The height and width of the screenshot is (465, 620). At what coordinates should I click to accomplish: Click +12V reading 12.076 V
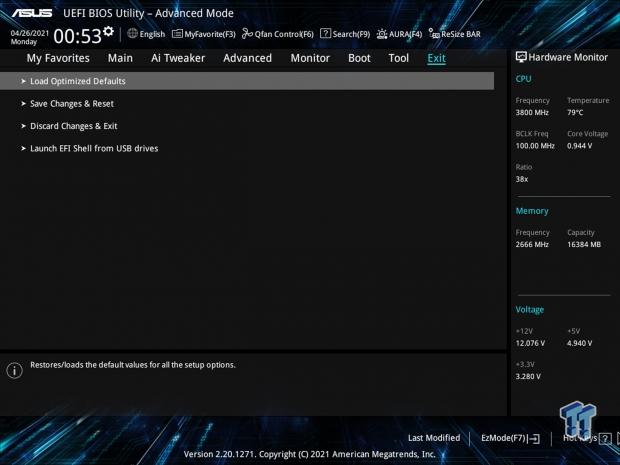[530, 343]
